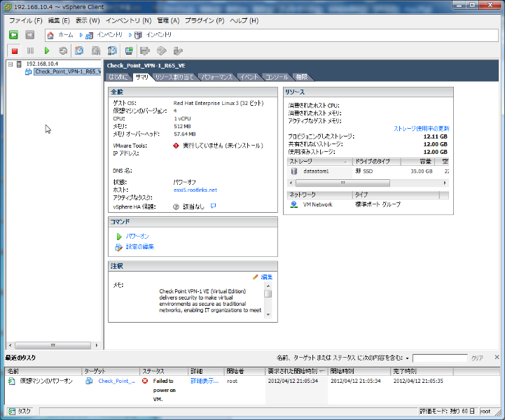The width and height of the screenshot is (505, 420).
Task: Switch to the Performance tab
Action: pos(216,77)
